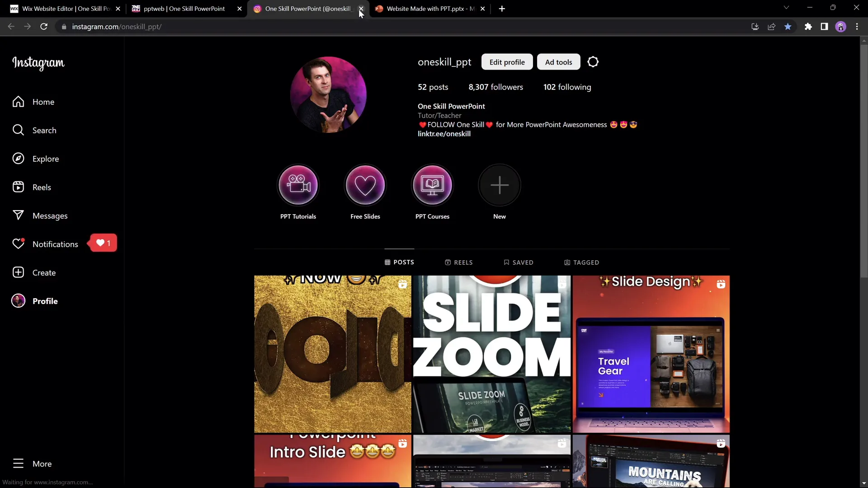Add New story highlight
This screenshot has width=868, height=488.
[500, 185]
